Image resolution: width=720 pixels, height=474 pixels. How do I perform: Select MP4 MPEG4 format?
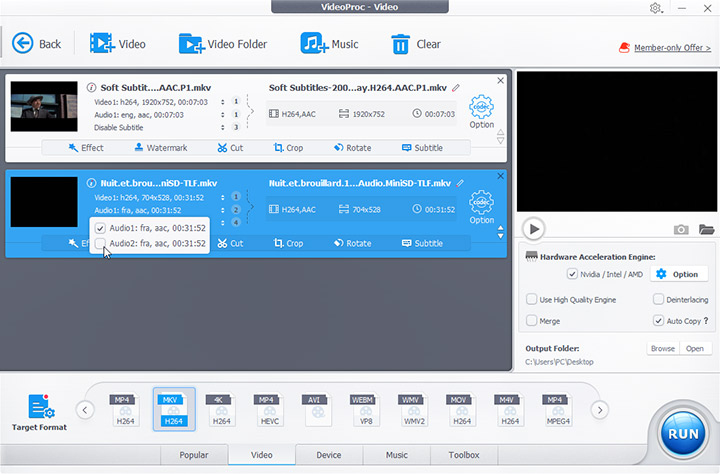(558, 410)
